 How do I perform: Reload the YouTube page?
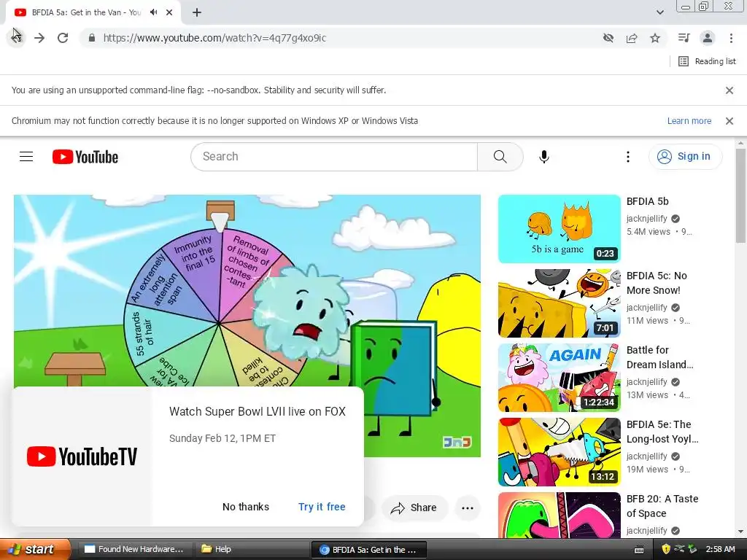[x=63, y=38]
